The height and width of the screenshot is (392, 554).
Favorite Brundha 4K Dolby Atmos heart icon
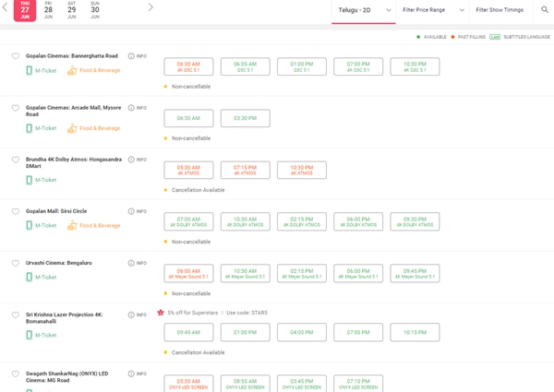pyautogui.click(x=16, y=160)
